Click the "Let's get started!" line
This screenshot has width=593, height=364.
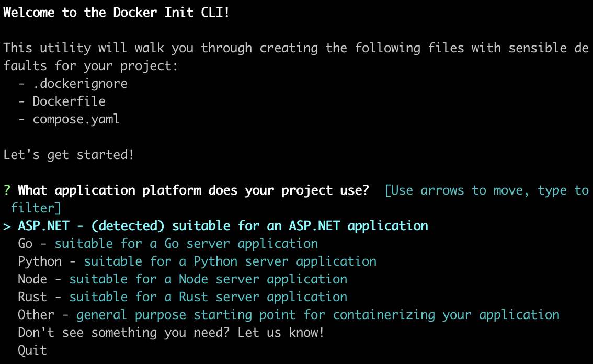click(x=69, y=154)
